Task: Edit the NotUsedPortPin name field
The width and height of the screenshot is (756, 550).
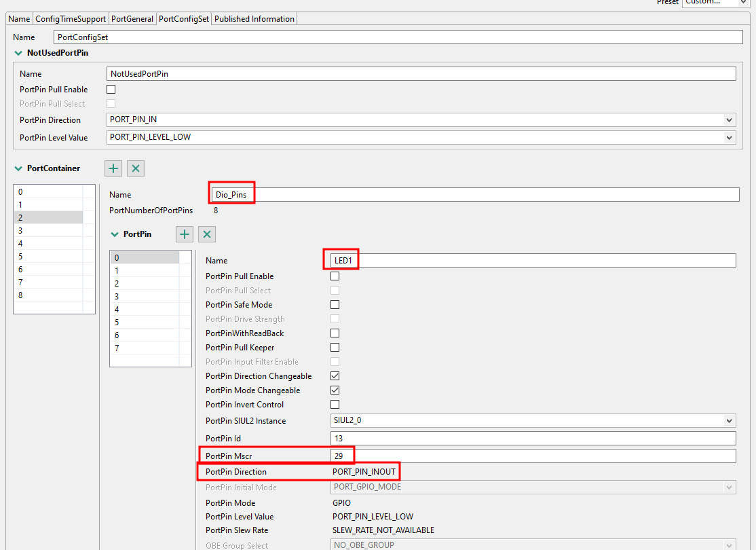Action: (x=421, y=74)
